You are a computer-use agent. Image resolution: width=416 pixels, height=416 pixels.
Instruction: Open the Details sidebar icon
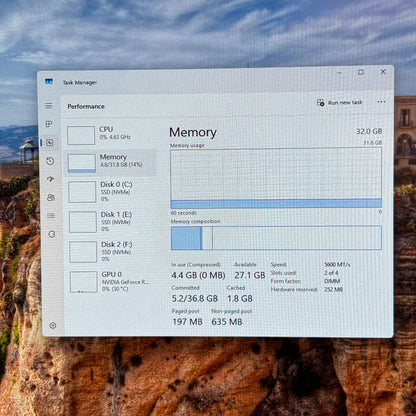tap(51, 216)
